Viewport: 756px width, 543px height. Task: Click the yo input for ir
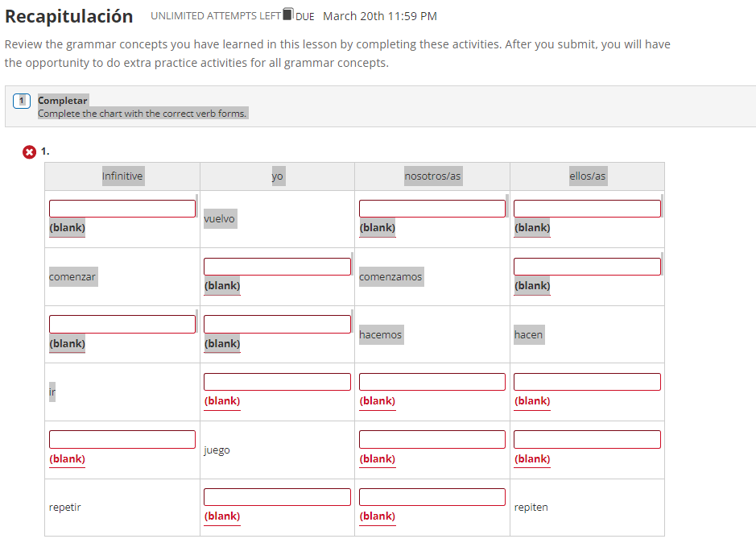coord(277,382)
